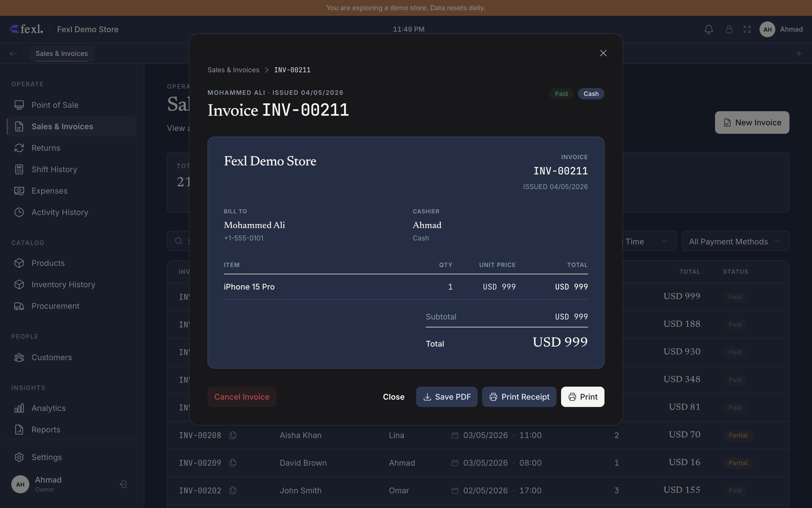This screenshot has width=812, height=508.
Task: Click the search magnifier icon
Action: pos(179,241)
